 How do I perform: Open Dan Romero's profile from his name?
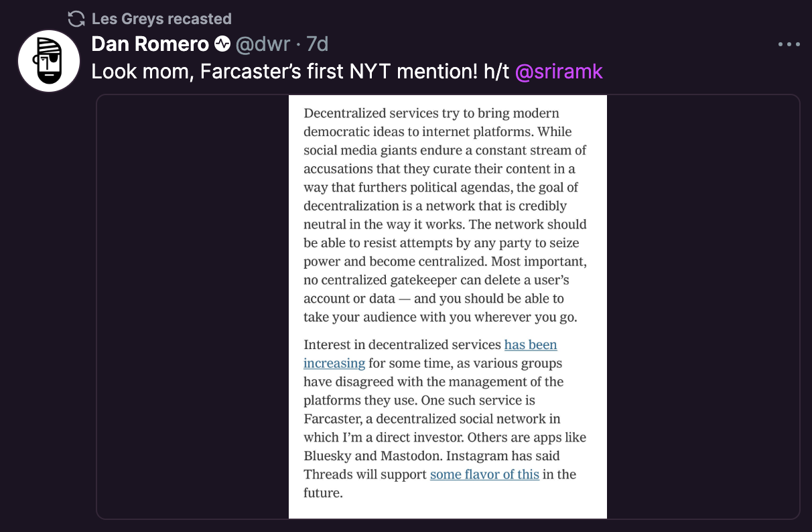point(150,45)
